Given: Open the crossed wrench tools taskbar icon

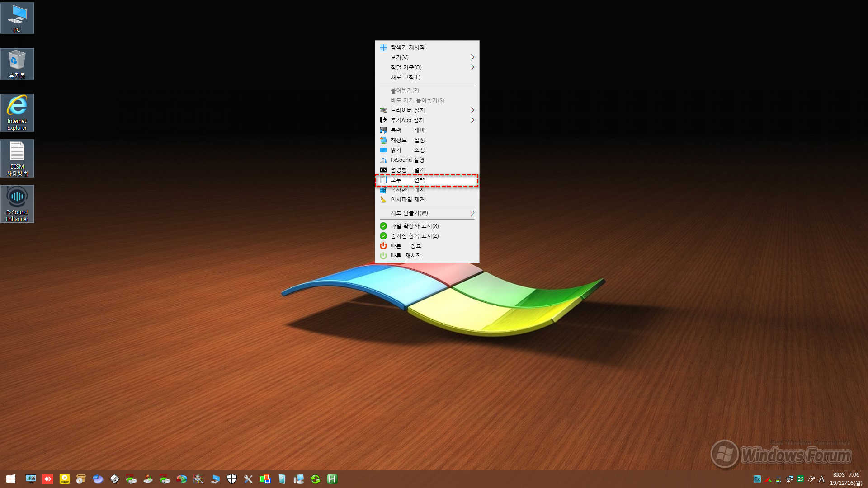Looking at the screenshot, I should (249, 479).
